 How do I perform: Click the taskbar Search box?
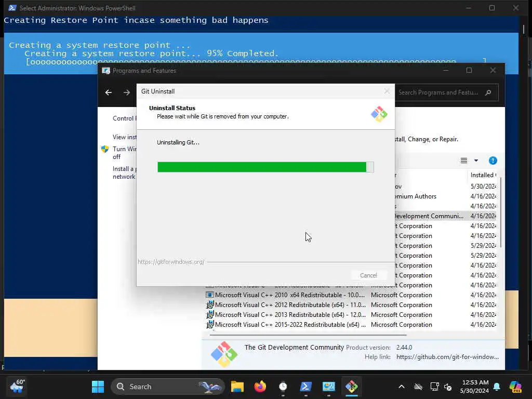pyautogui.click(x=168, y=387)
